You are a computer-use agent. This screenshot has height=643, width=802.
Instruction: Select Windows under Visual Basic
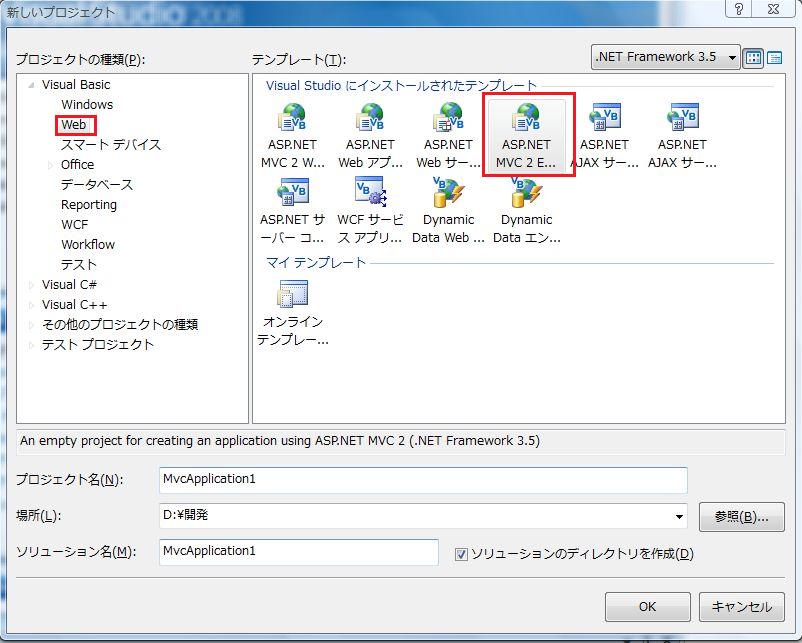tap(87, 104)
